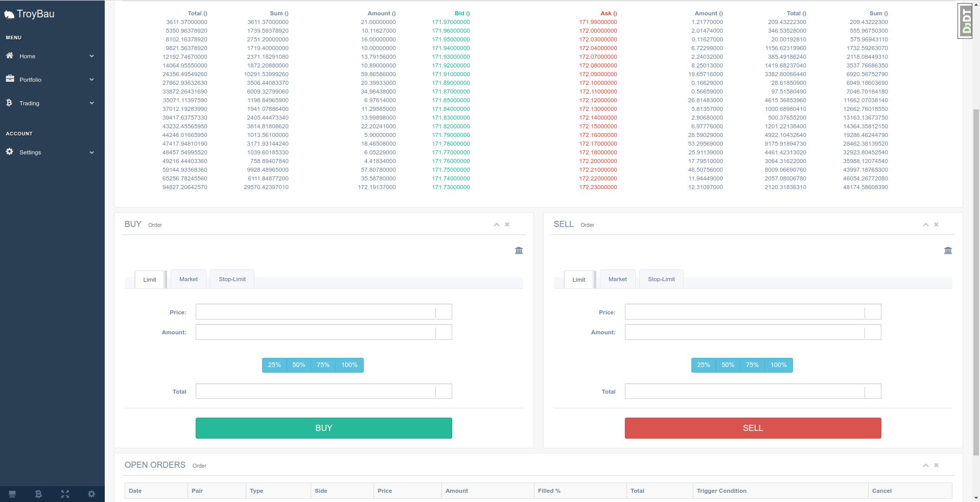
Task: Choose 25% in the BUY panel
Action: pyautogui.click(x=274, y=365)
